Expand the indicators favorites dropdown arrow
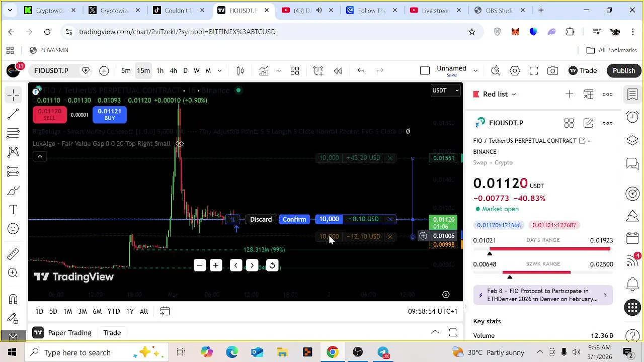The image size is (644, 362). point(279,71)
